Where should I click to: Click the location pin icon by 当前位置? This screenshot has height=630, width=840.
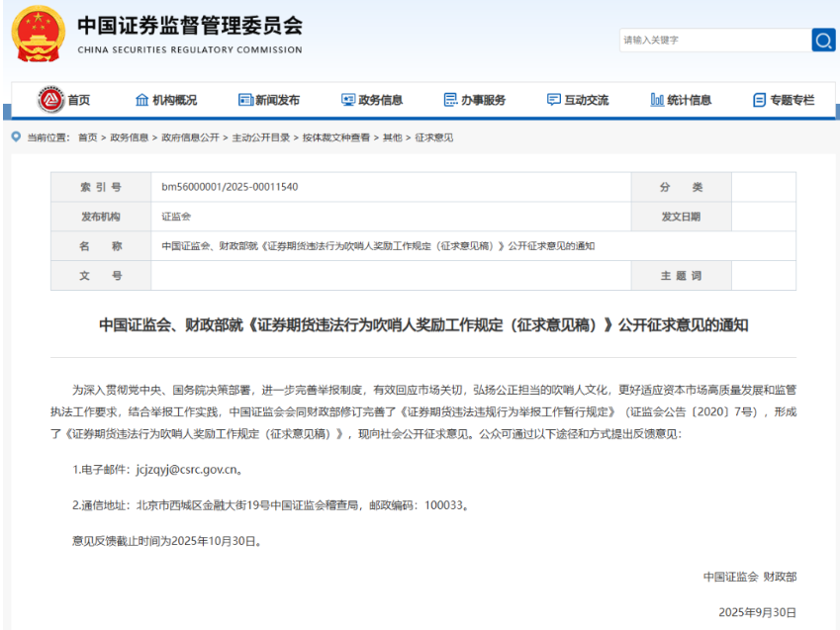[x=16, y=137]
